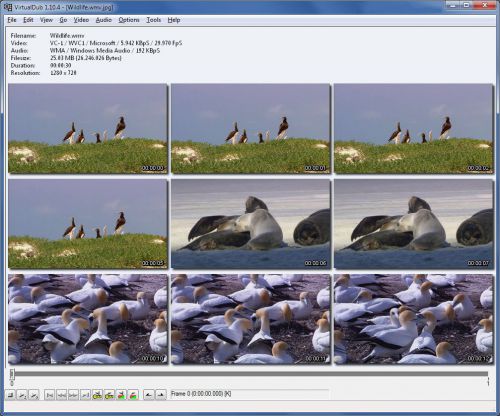Screen dimensions: 500x416
Task: Click the Stop button in playback toolbar
Action: coord(10,395)
